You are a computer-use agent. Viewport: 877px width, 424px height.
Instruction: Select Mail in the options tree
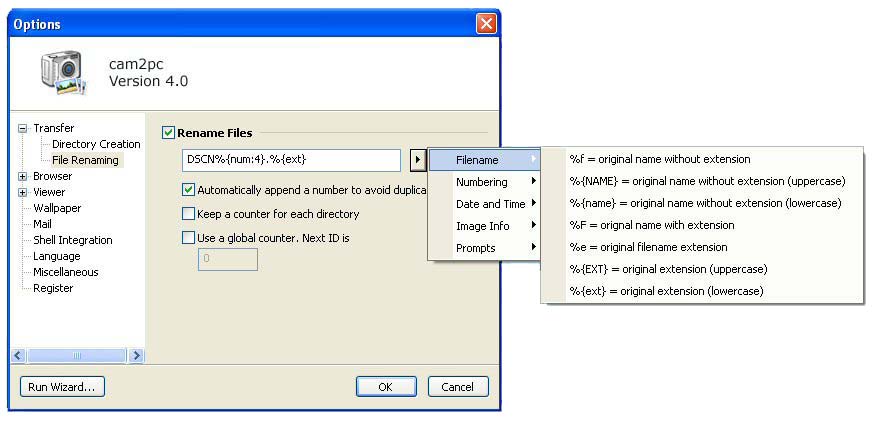coord(43,224)
